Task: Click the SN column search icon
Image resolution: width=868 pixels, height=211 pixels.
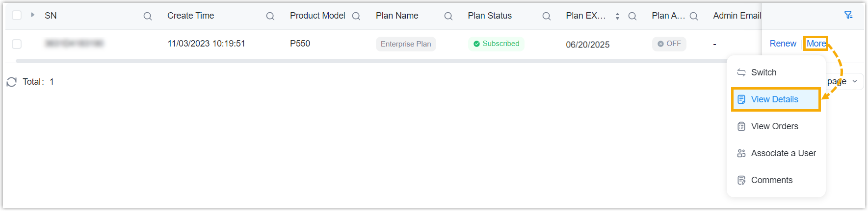Action: tap(147, 16)
